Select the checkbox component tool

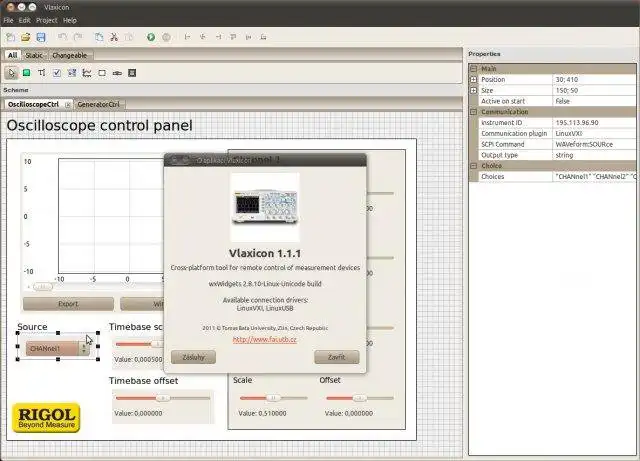pyautogui.click(x=57, y=73)
